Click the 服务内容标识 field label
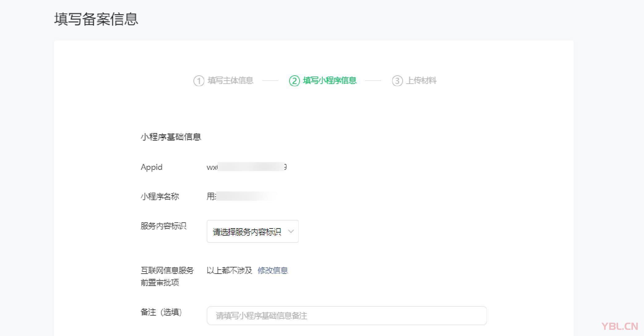This screenshot has height=336, width=644. [163, 226]
